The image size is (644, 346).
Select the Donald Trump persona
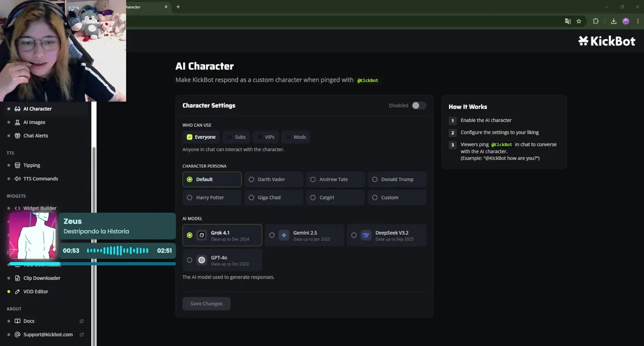click(397, 179)
